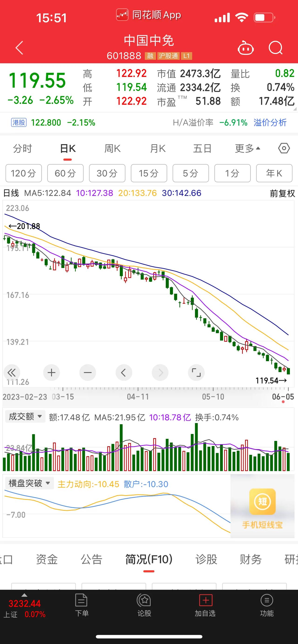Viewport: 298px width, 644px height.
Task: Tap 主力动向:-10.45 indicator label
Action: 88,484
